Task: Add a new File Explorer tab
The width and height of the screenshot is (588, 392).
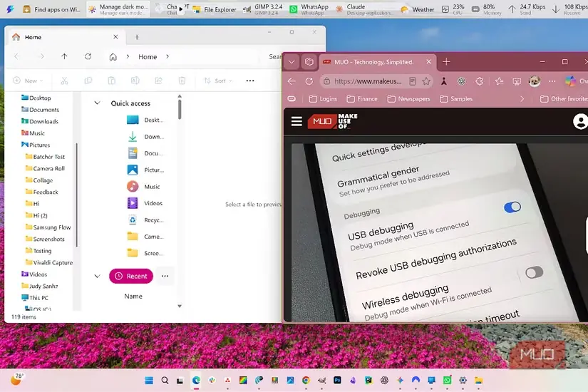Action: pos(137,37)
